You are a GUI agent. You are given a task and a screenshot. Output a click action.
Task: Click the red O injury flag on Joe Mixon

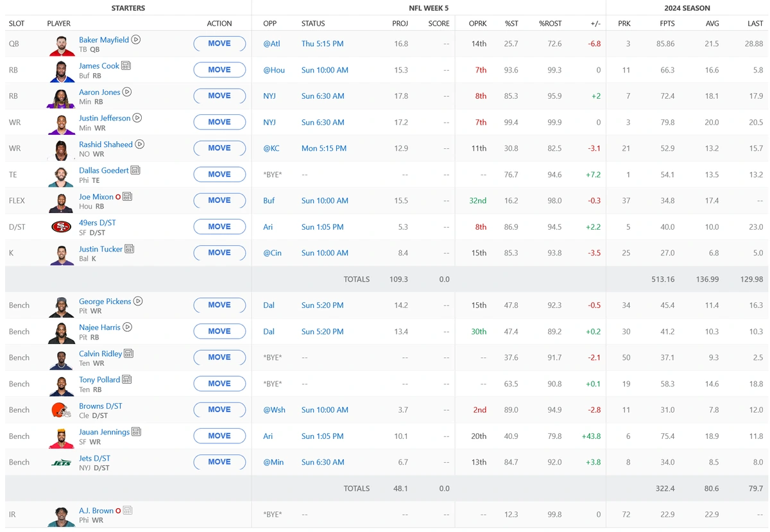118,197
